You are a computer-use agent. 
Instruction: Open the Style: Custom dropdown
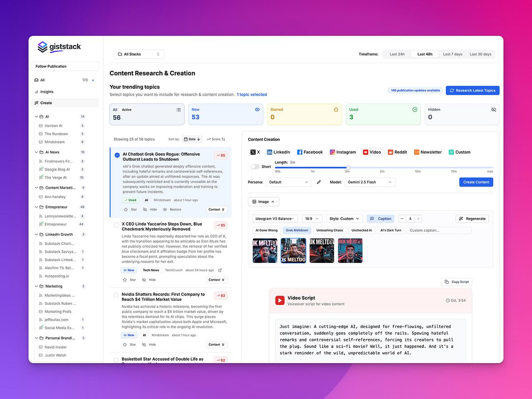(344, 219)
